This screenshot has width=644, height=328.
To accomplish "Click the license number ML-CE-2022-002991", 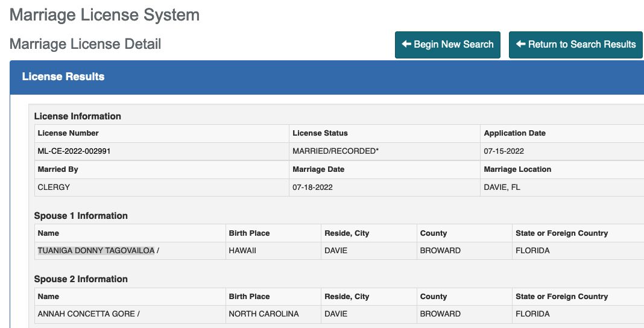I will click(x=74, y=151).
